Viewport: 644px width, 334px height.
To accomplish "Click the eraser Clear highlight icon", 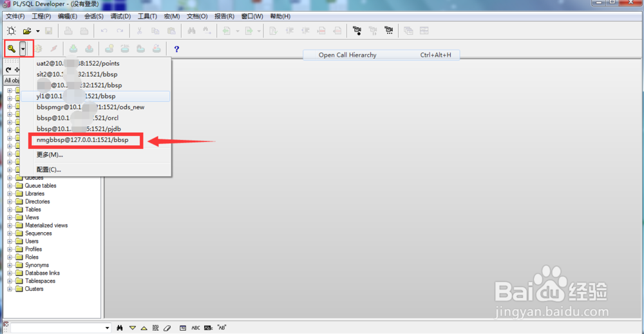I will coord(167,328).
